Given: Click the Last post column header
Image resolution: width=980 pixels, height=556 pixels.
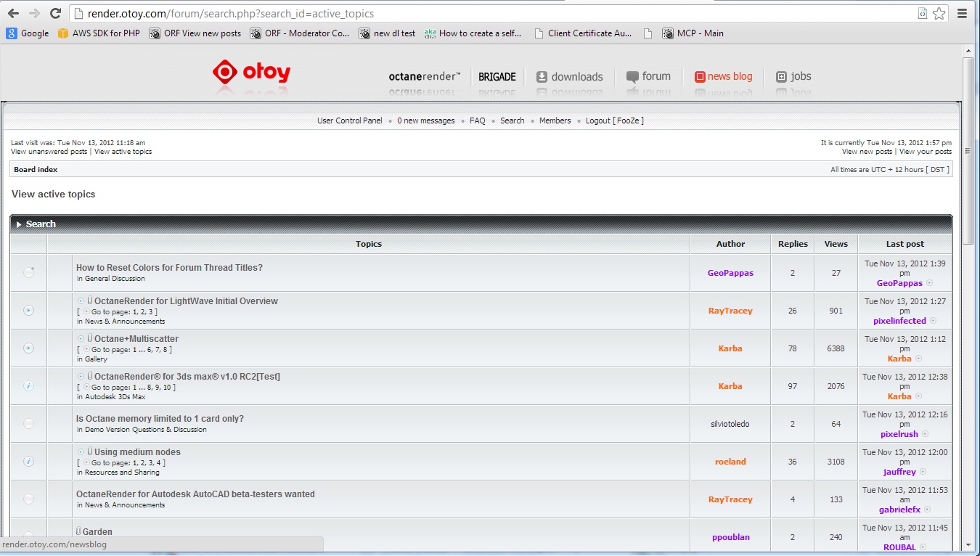Looking at the screenshot, I should 905,244.
